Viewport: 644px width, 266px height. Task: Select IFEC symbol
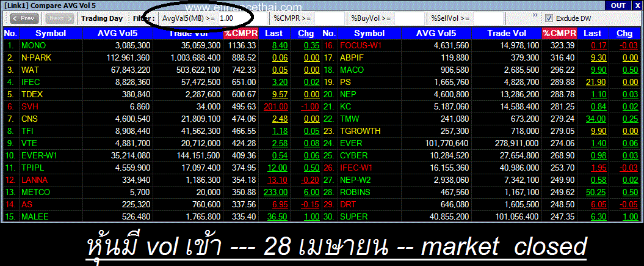pyautogui.click(x=31, y=82)
